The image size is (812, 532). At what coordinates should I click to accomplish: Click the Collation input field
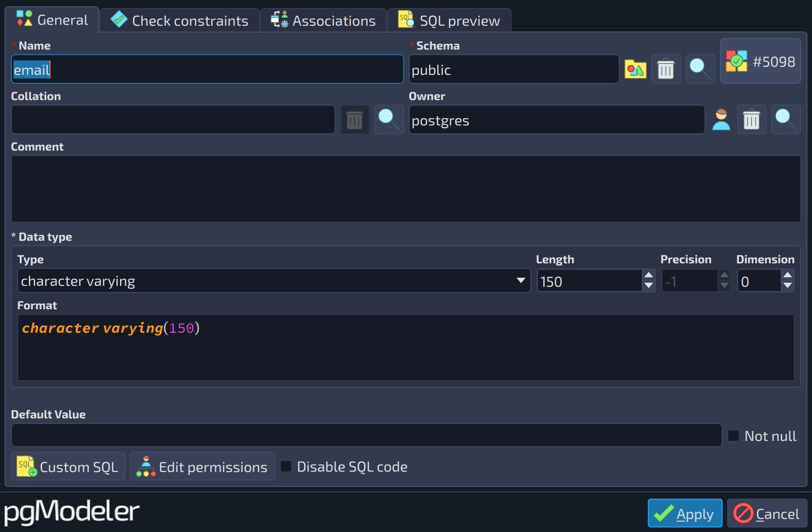pos(173,120)
